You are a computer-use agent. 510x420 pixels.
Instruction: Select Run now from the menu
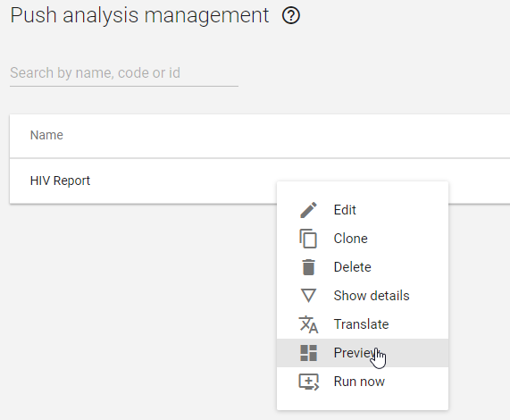(363, 382)
